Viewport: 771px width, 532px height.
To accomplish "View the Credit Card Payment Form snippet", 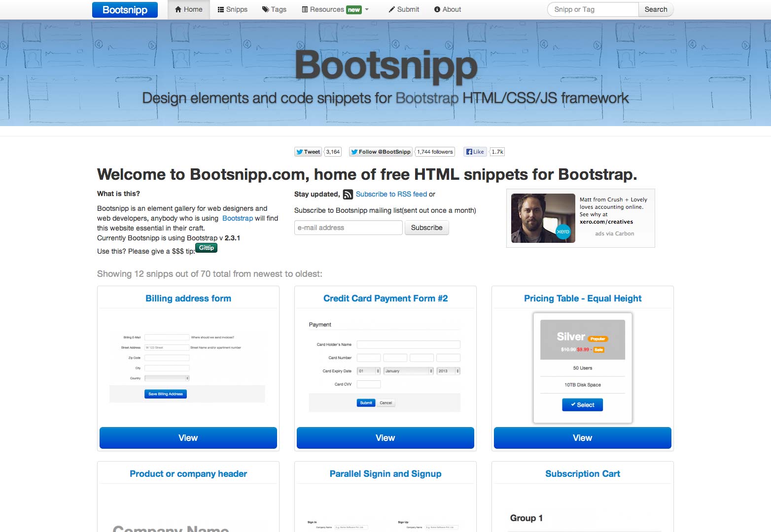I will click(x=385, y=438).
